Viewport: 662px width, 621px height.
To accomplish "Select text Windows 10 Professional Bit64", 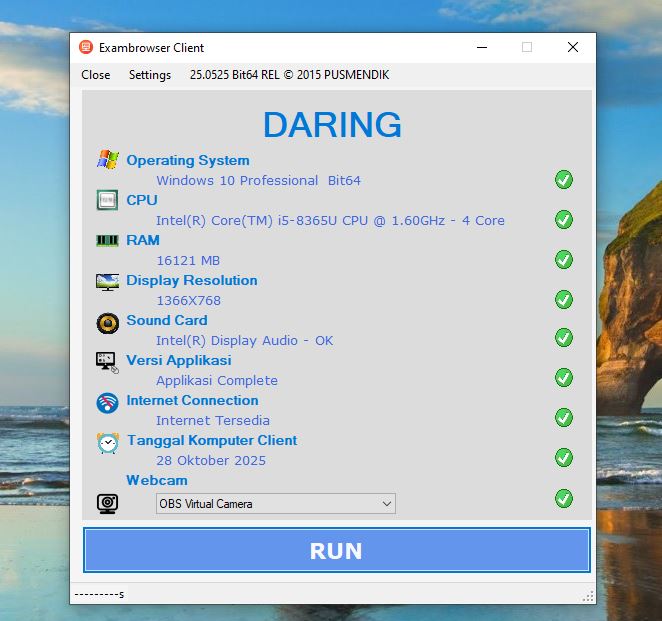I will tap(258, 181).
